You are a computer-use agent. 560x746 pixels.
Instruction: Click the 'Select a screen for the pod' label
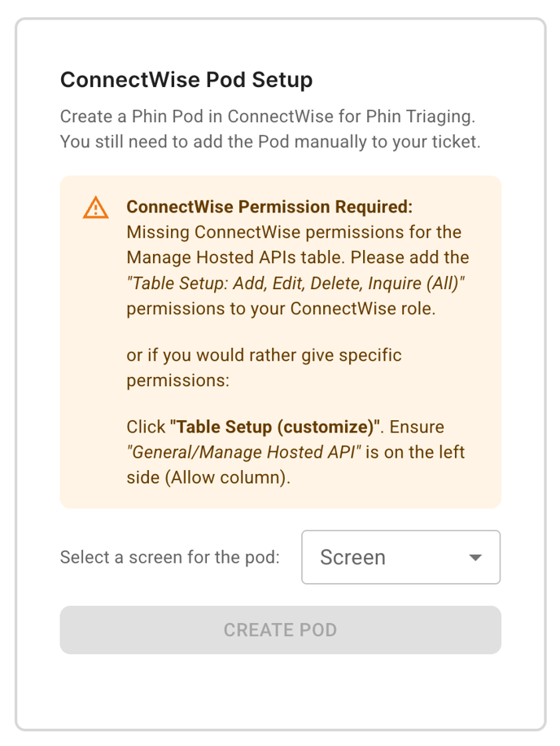click(x=169, y=558)
